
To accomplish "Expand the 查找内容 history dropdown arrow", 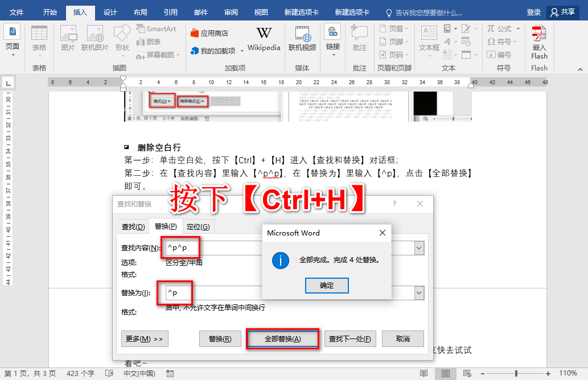I will coord(420,247).
